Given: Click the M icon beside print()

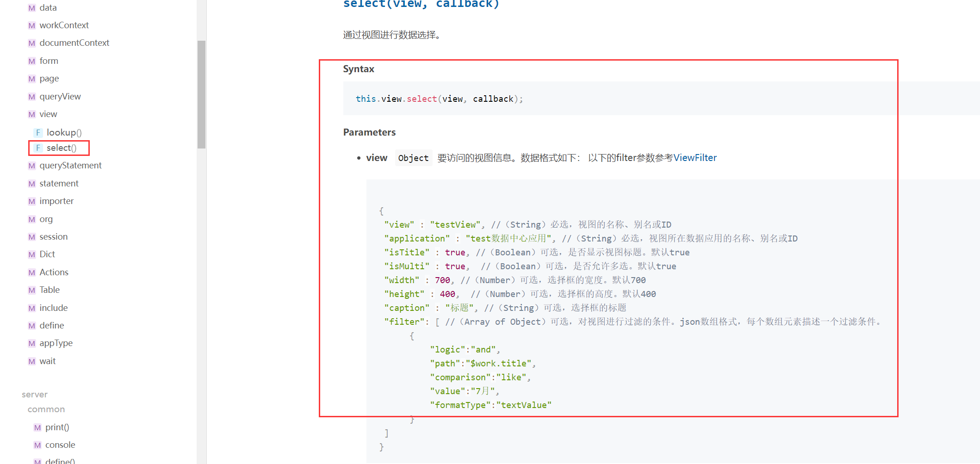Looking at the screenshot, I should [x=37, y=427].
